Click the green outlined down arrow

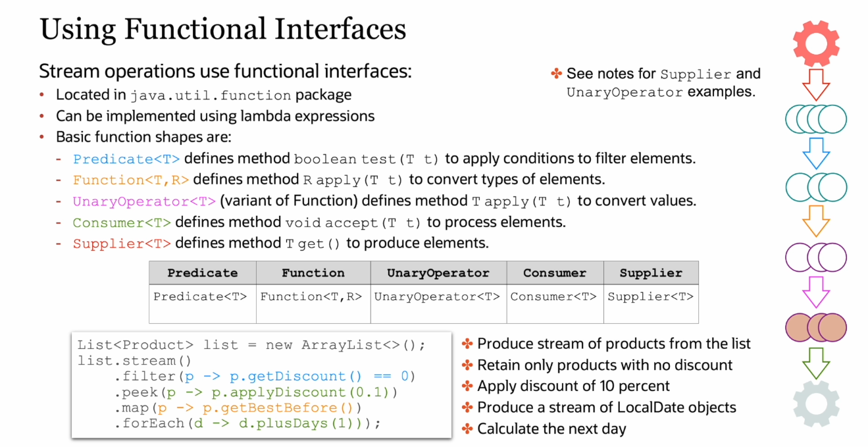point(816,363)
